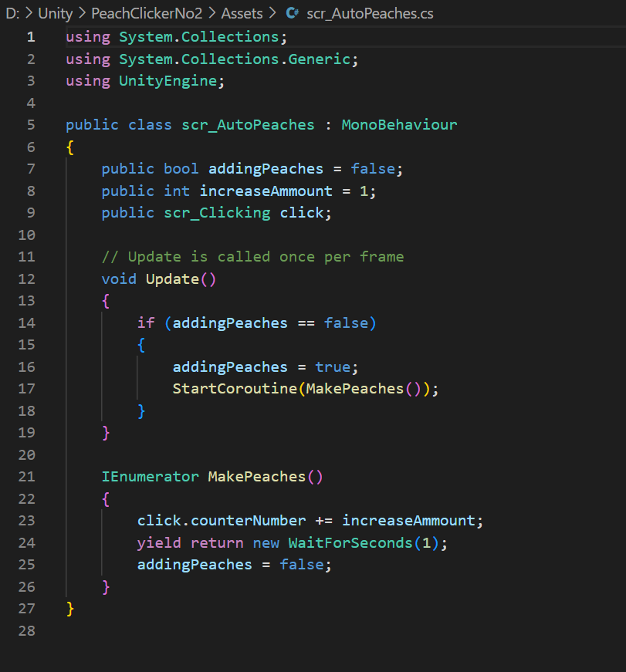626x672 pixels.
Task: Select line number 12 in the gutter
Action: [x=26, y=279]
